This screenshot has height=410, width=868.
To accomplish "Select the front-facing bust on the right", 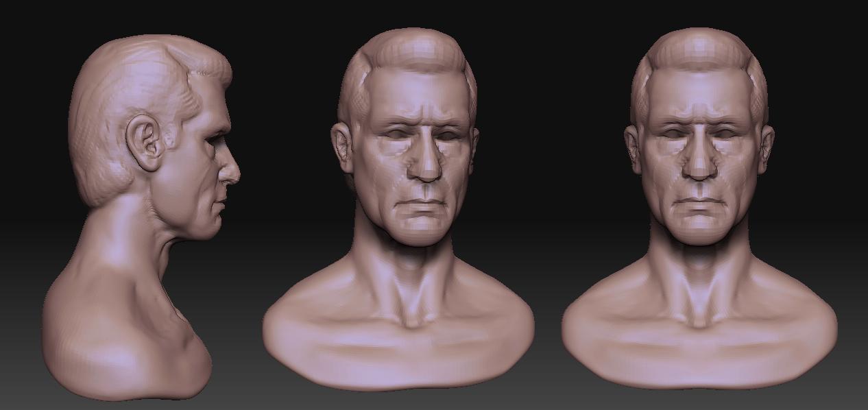I will [699, 208].
